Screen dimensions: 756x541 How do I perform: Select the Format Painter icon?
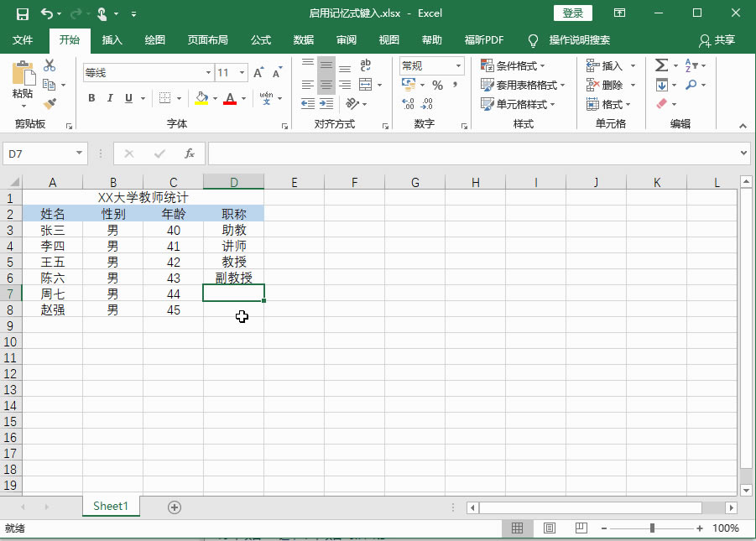(x=50, y=101)
